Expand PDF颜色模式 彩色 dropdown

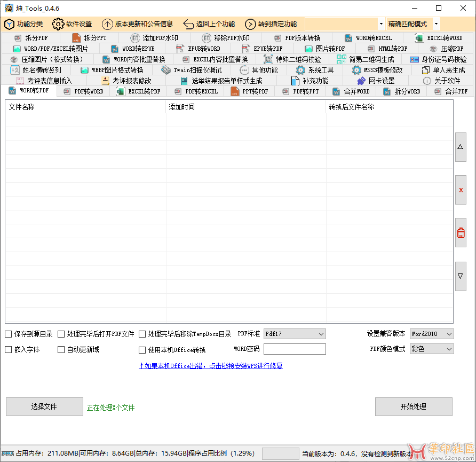point(432,349)
